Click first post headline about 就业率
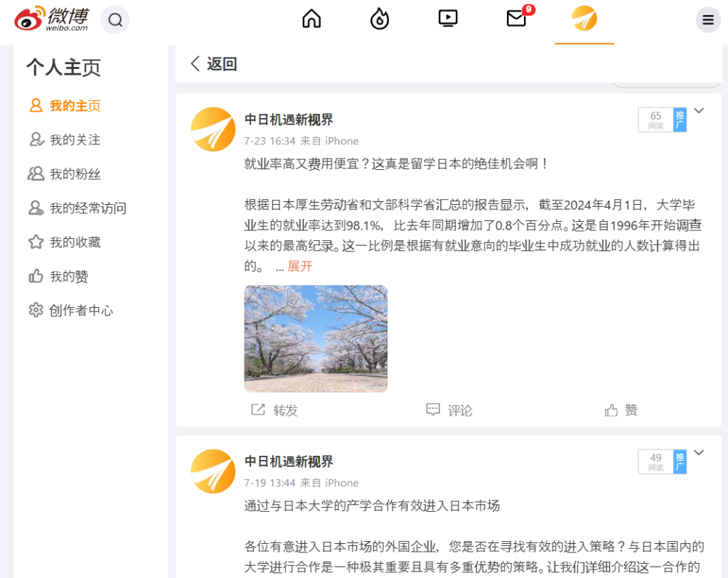Image resolution: width=728 pixels, height=578 pixels. click(396, 164)
